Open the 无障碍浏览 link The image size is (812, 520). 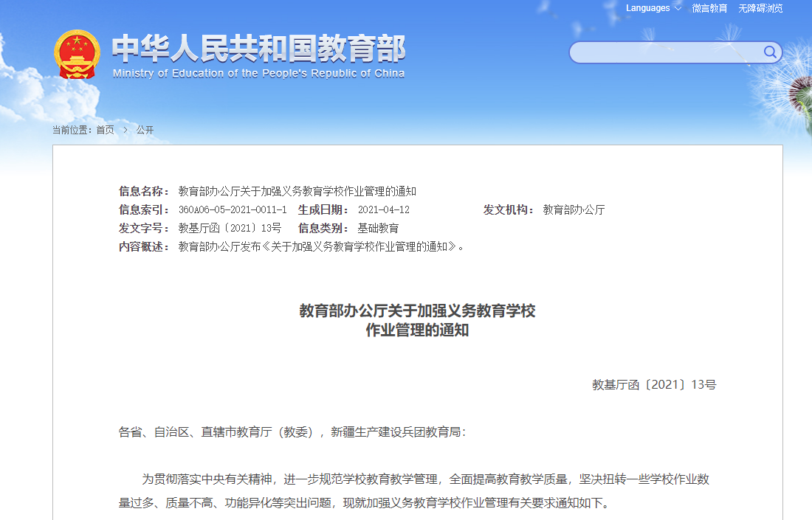tap(760, 8)
